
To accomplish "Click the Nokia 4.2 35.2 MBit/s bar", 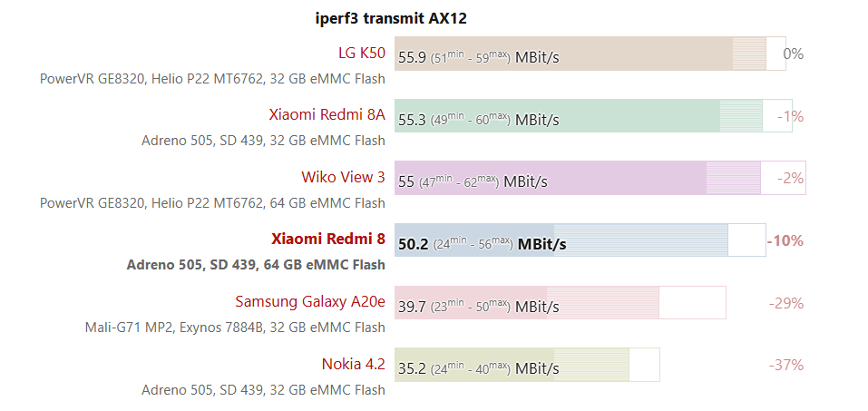I will pyautogui.click(x=526, y=365).
